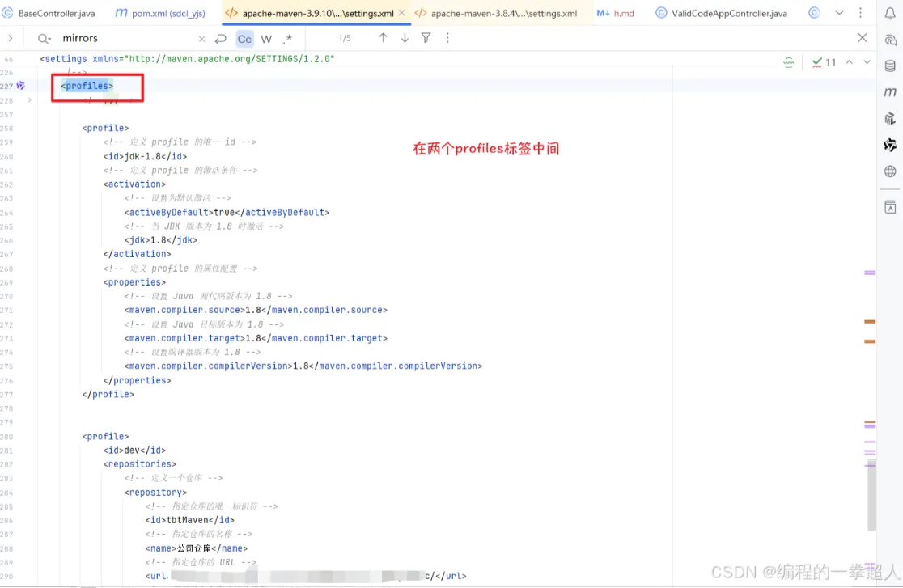
Task: Click the <profile> tag on line 280
Action: (105, 437)
